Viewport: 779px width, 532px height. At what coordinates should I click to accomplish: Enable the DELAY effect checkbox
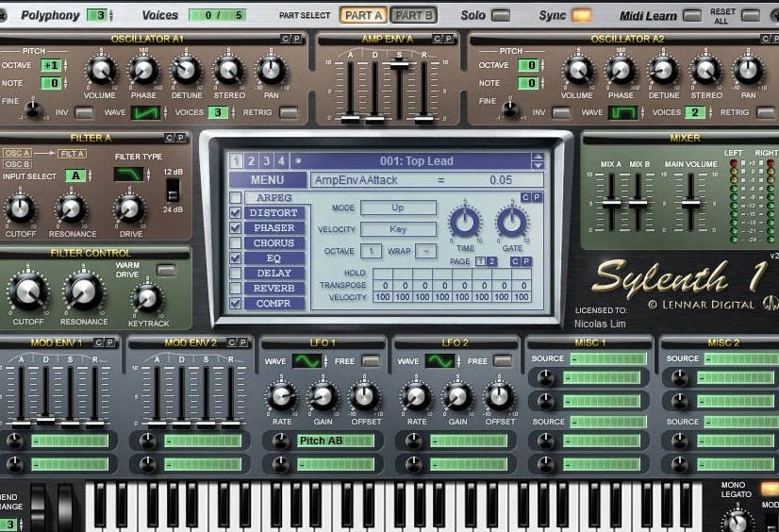(236, 274)
